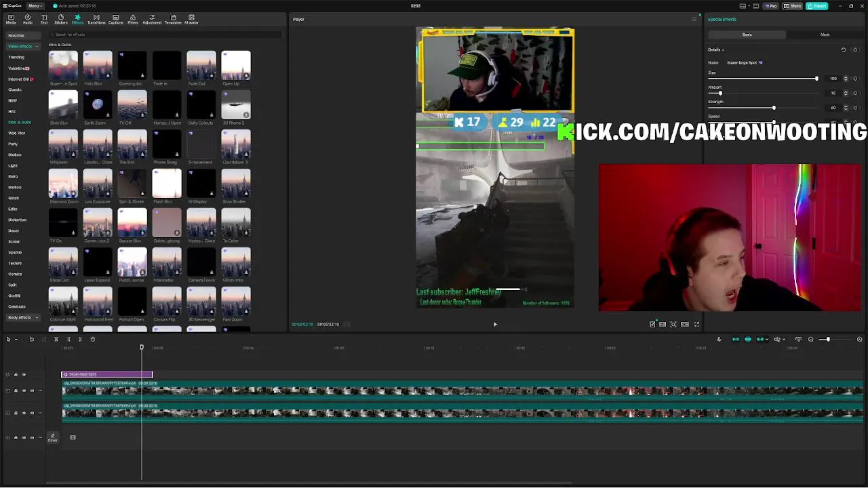Click the aspect ratio icon in player

685,324
